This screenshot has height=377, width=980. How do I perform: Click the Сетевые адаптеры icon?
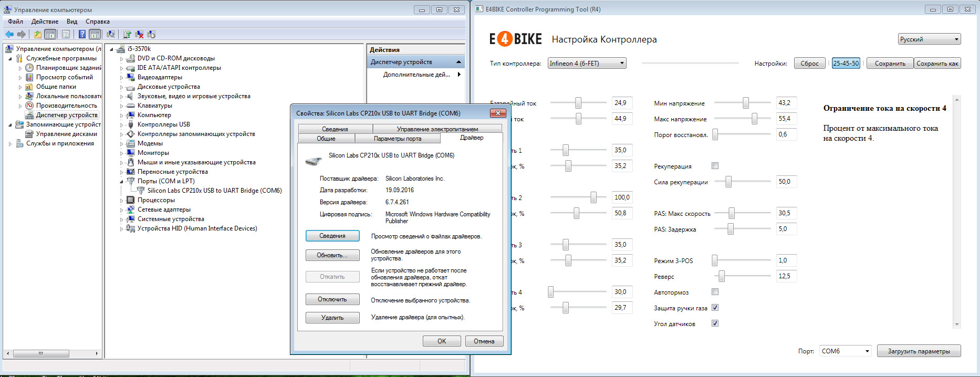pos(131,210)
